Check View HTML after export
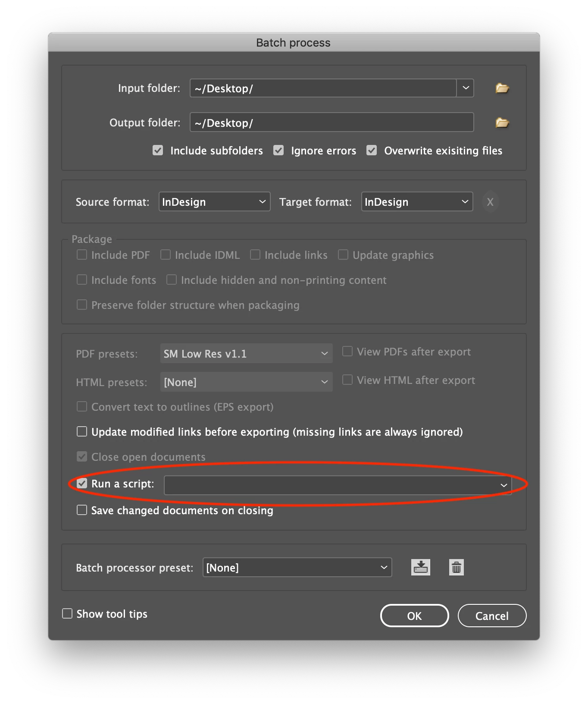The width and height of the screenshot is (588, 704). (x=347, y=380)
